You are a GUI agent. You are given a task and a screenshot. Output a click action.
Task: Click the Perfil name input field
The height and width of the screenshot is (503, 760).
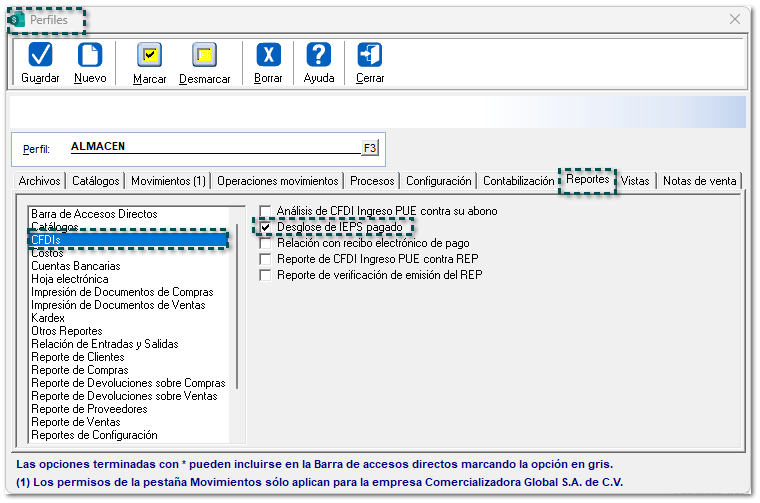point(213,147)
